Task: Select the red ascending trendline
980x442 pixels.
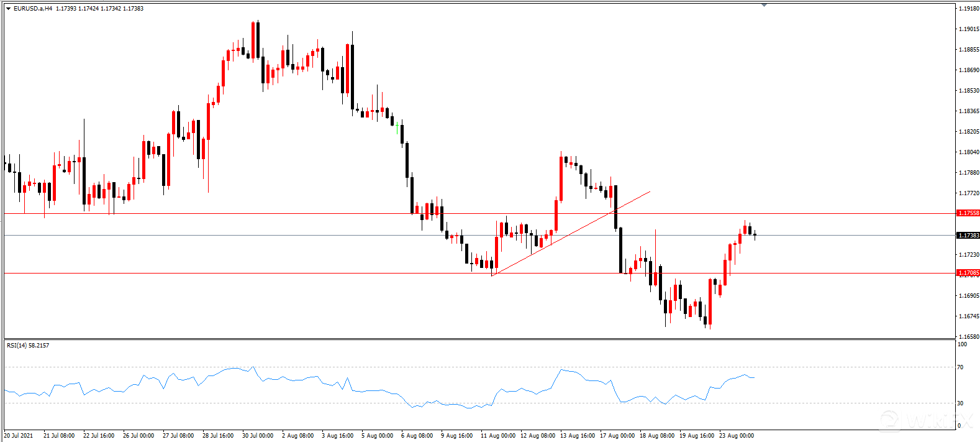Action: (571, 233)
